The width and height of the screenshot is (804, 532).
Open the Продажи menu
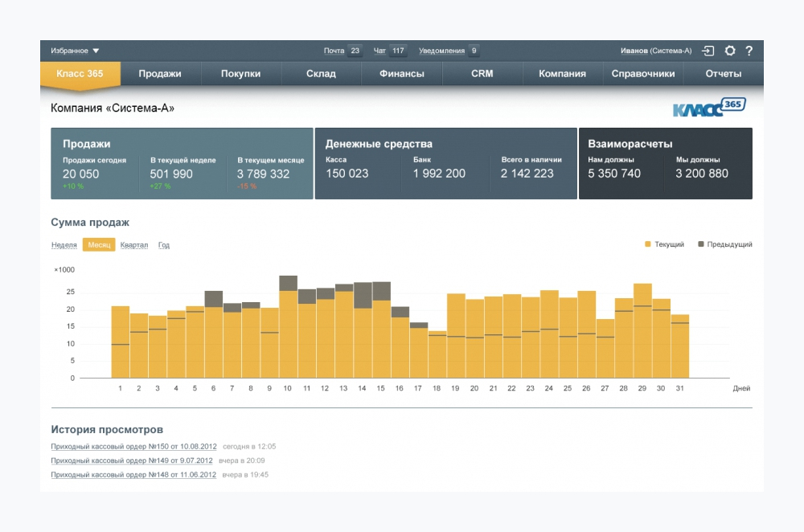tap(160, 74)
